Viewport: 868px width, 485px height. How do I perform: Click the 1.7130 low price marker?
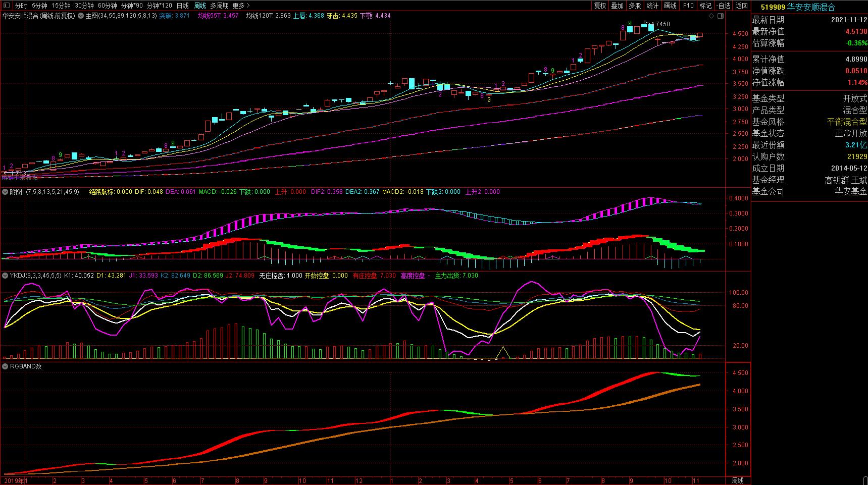coord(20,173)
